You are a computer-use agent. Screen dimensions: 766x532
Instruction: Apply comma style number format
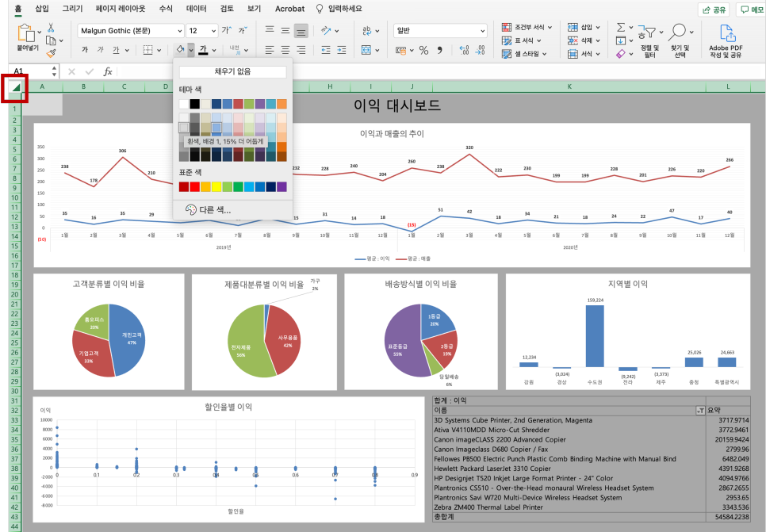[x=440, y=50]
